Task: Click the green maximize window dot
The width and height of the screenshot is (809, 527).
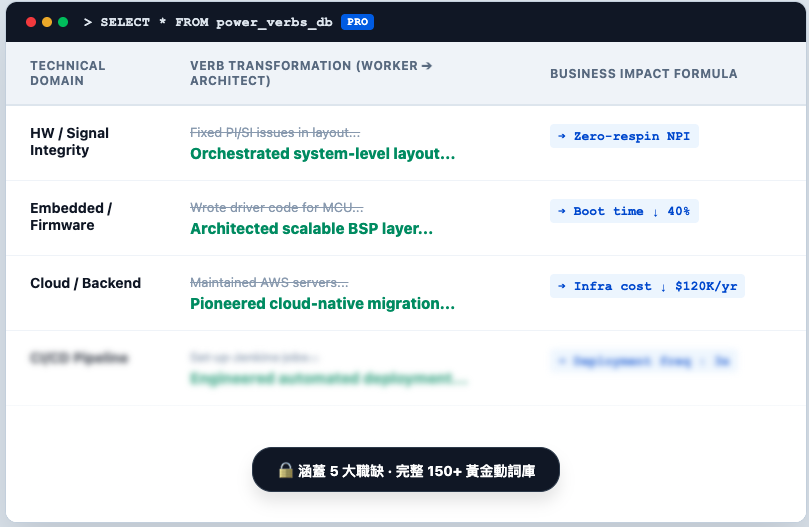Action: click(x=63, y=22)
